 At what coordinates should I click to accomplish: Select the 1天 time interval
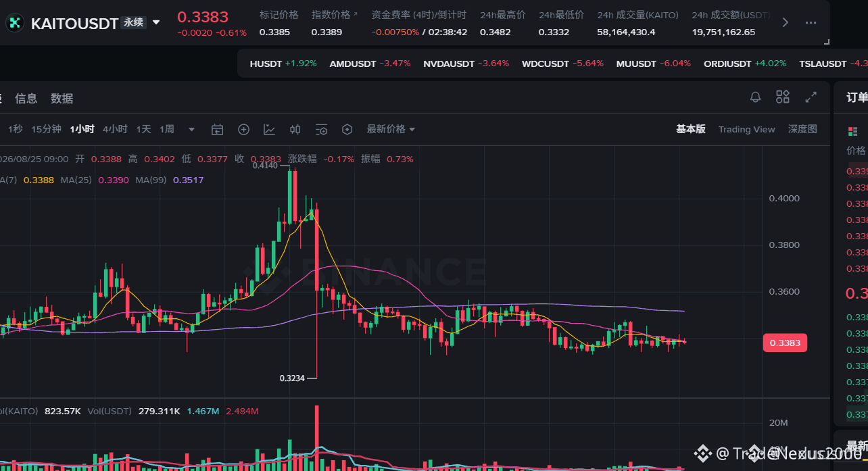click(143, 129)
